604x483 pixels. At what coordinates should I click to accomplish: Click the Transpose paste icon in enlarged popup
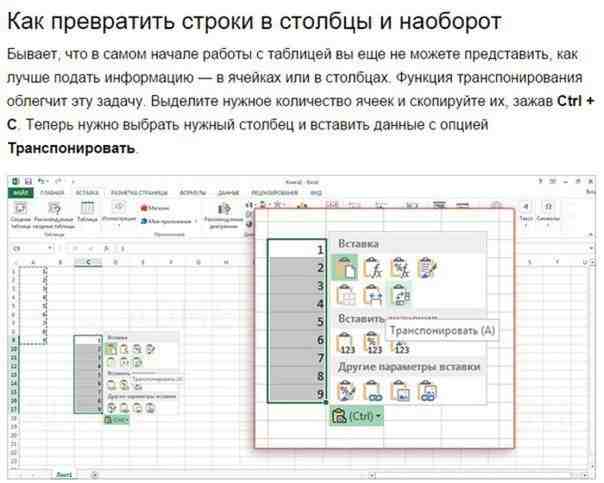pyautogui.click(x=400, y=296)
